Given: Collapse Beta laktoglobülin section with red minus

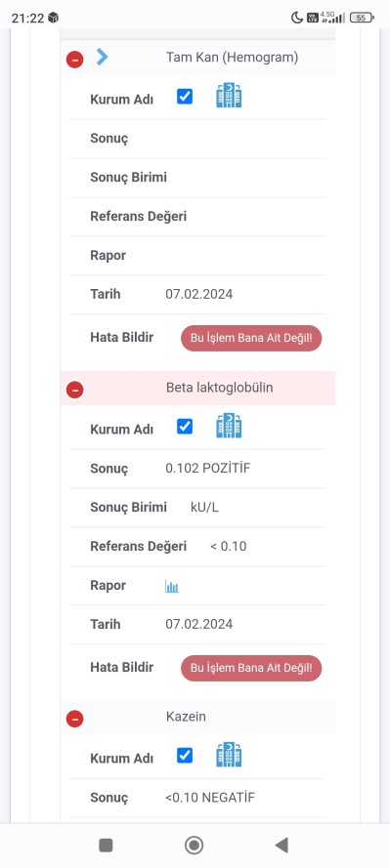Looking at the screenshot, I should point(75,390).
